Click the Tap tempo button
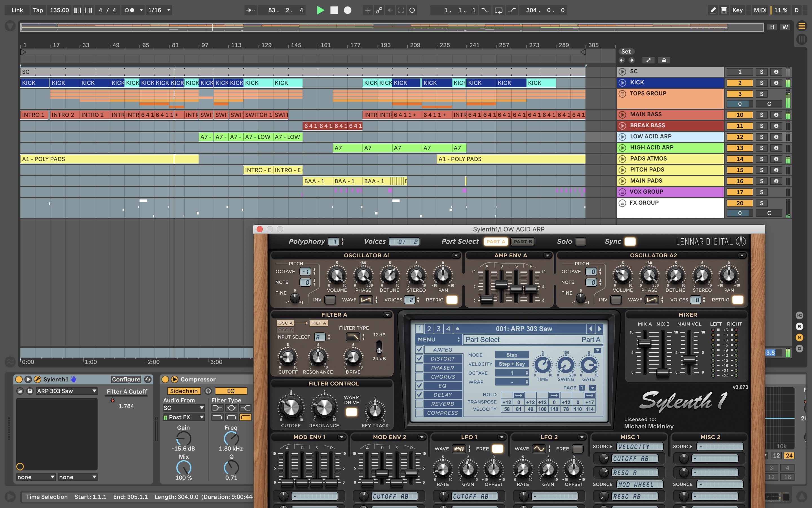The width and height of the screenshot is (812, 508). tap(38, 10)
